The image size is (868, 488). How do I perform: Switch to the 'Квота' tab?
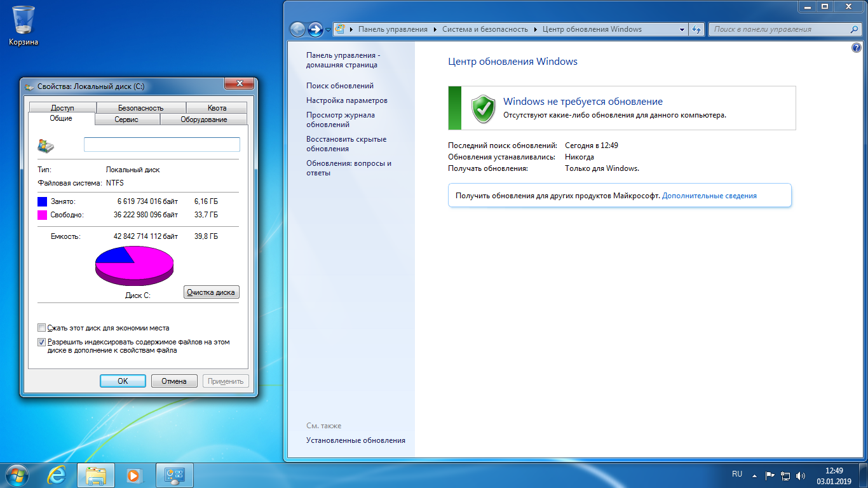tap(217, 108)
